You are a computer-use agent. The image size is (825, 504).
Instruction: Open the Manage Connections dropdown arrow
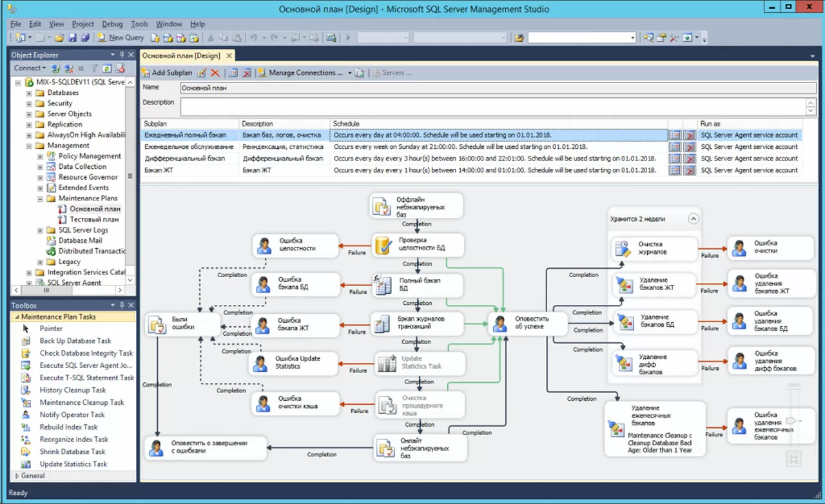click(x=350, y=73)
